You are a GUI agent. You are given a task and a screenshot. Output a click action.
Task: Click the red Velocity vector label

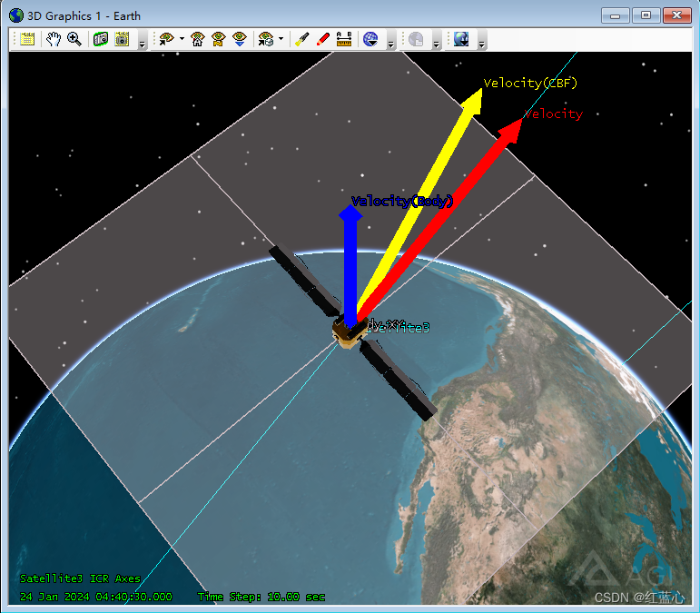554,114
